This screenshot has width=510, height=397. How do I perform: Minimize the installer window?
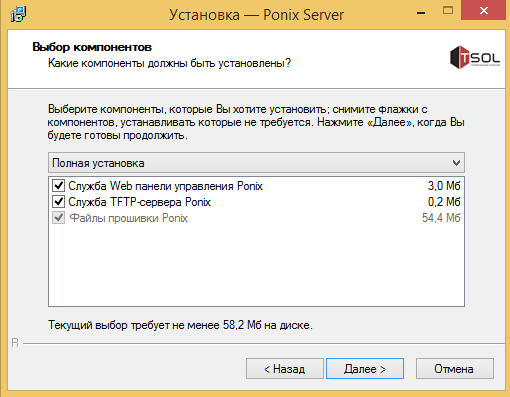[x=421, y=13]
